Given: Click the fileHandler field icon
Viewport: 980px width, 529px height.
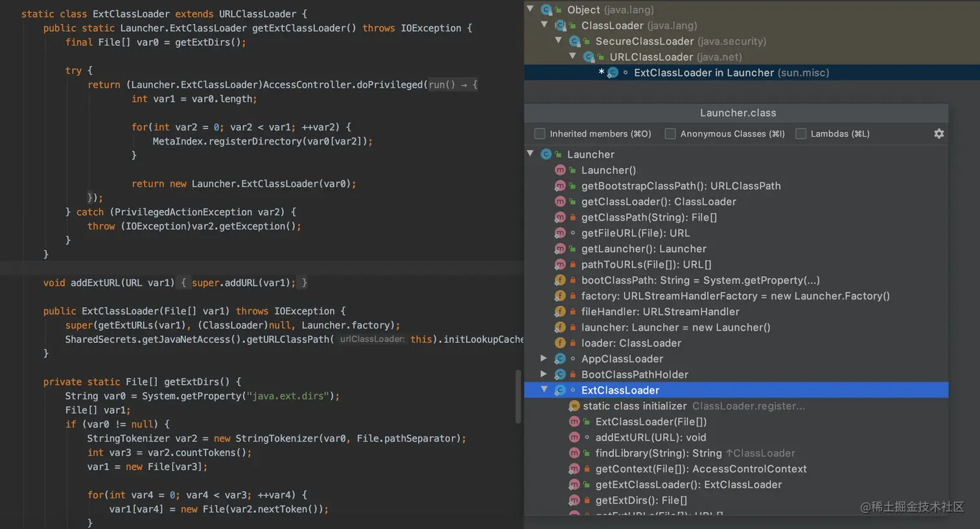Looking at the screenshot, I should [x=560, y=312].
